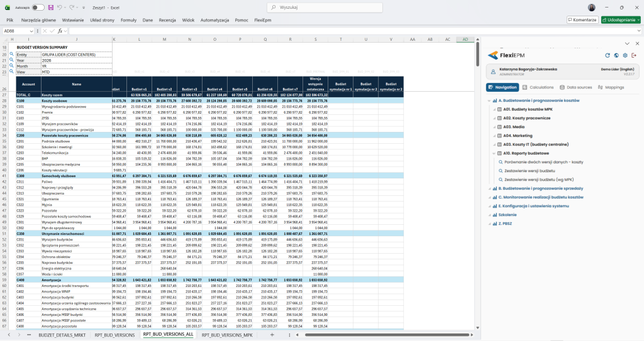The image size is (644, 341).
Task: Open the FlexiEpm ribbon tab
Action: [262, 19]
